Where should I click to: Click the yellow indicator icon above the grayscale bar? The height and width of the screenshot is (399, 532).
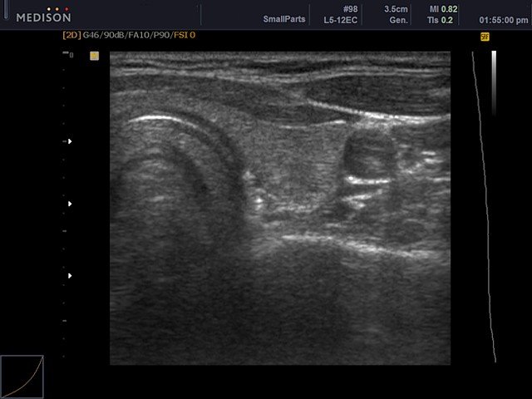coord(485,37)
